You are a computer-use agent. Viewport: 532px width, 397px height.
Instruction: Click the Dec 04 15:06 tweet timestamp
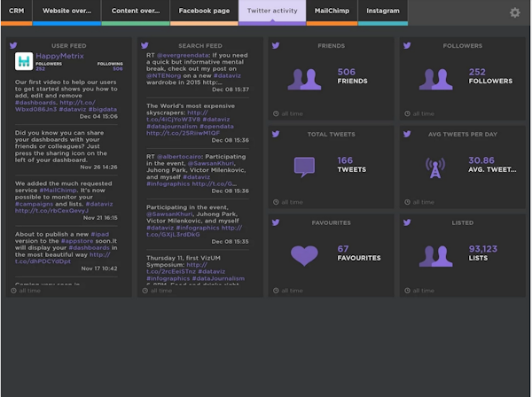[x=98, y=116]
